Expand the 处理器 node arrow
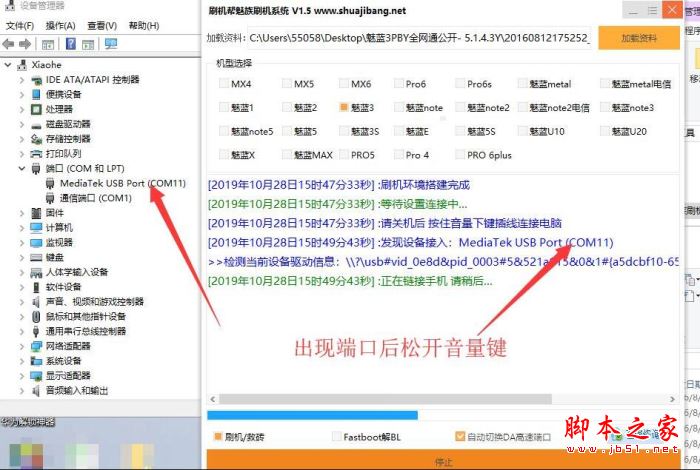 (21, 109)
